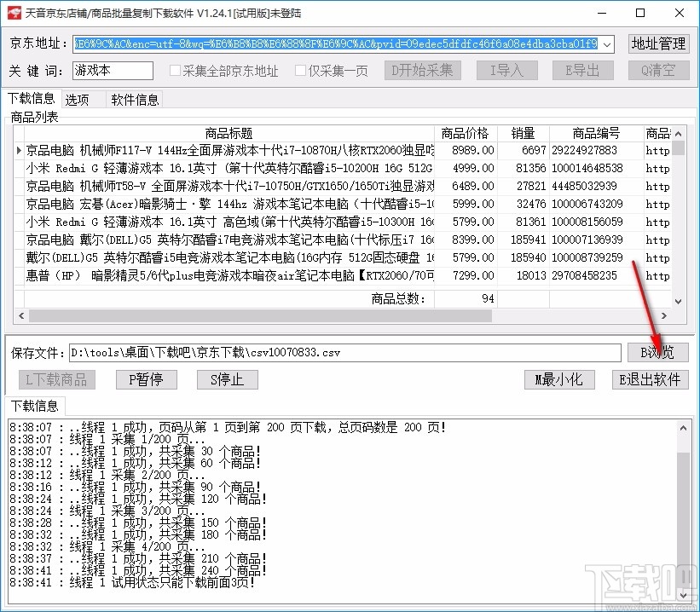Click the app icon in title bar

tap(12, 13)
